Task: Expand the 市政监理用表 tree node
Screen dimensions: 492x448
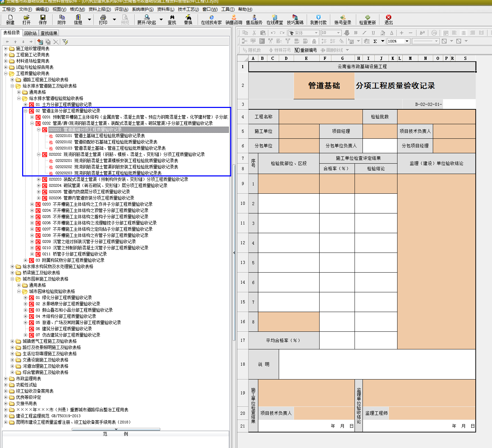Action: click(x=6, y=378)
